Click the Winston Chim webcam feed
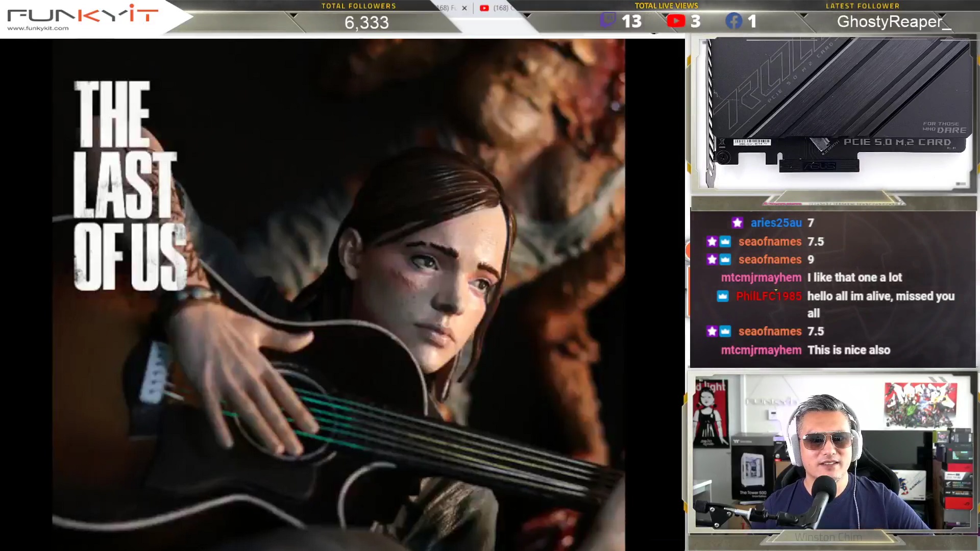 (x=833, y=453)
